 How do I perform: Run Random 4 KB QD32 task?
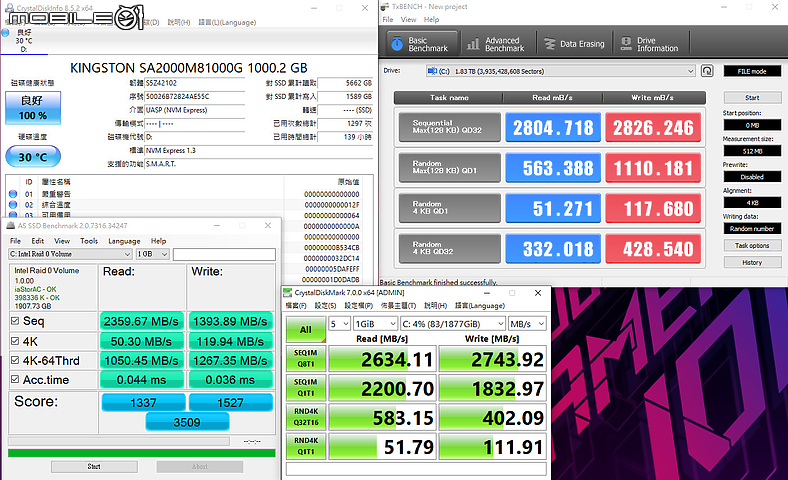pyautogui.click(x=449, y=248)
